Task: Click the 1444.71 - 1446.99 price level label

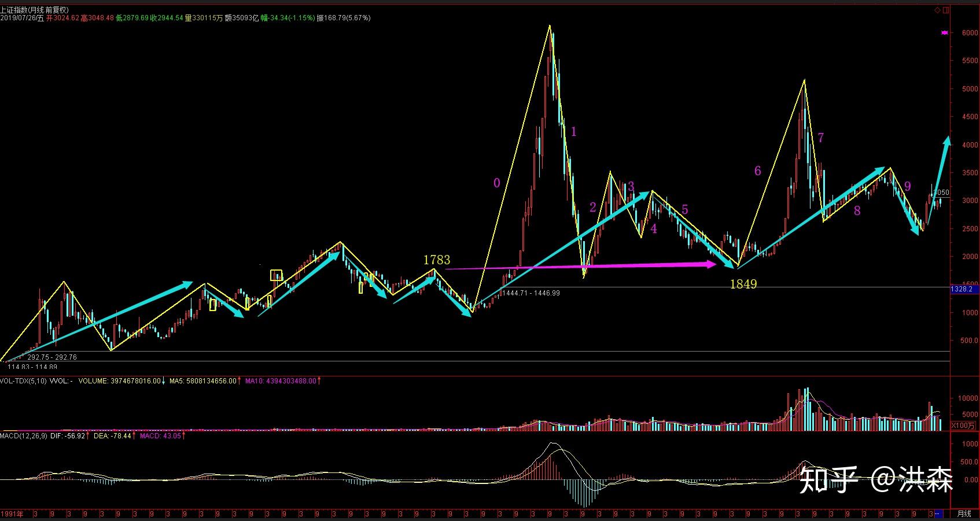Action: (x=530, y=293)
